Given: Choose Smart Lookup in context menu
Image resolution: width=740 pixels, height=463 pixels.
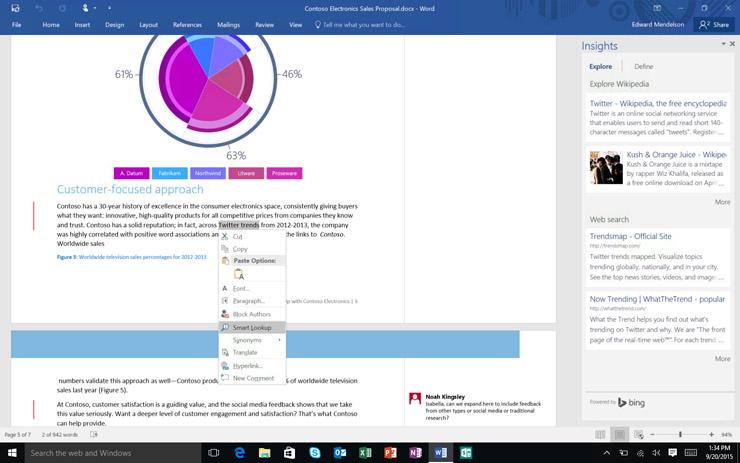Looking at the screenshot, I should (252, 327).
